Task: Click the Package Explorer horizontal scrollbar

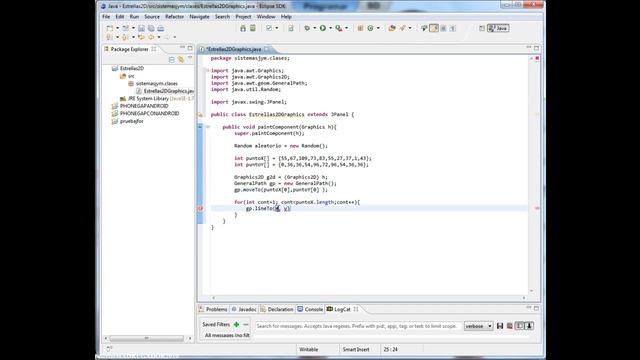Action: pyautogui.click(x=147, y=338)
